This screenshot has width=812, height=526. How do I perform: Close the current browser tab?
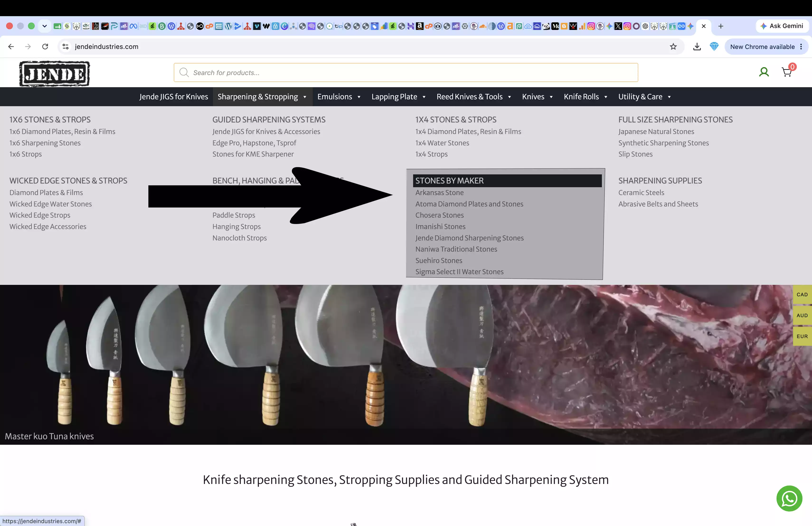pos(703,26)
